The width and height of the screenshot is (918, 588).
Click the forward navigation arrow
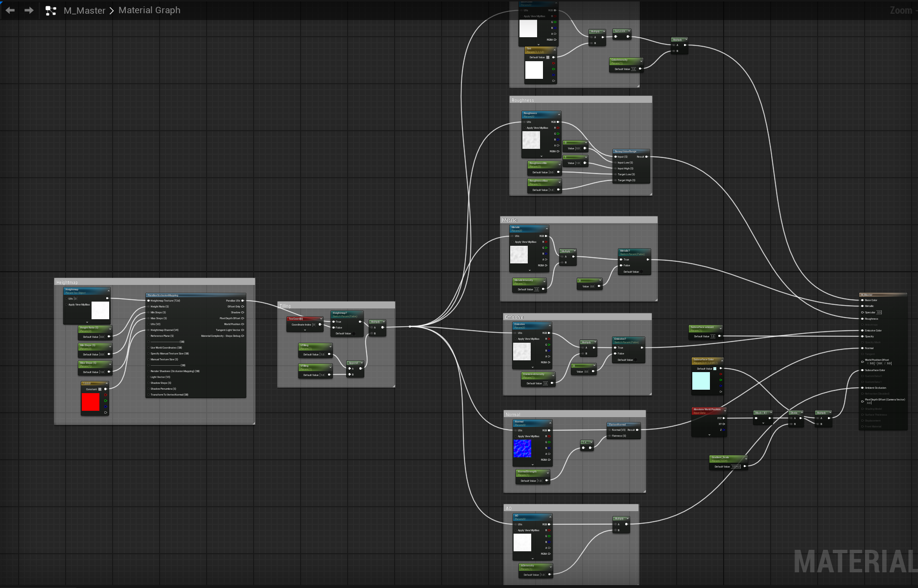pos(29,10)
